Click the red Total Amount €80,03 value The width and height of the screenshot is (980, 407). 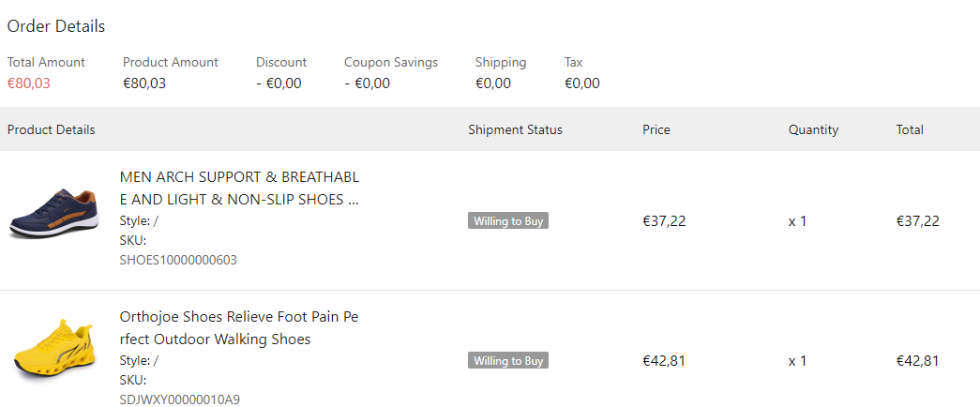[29, 83]
